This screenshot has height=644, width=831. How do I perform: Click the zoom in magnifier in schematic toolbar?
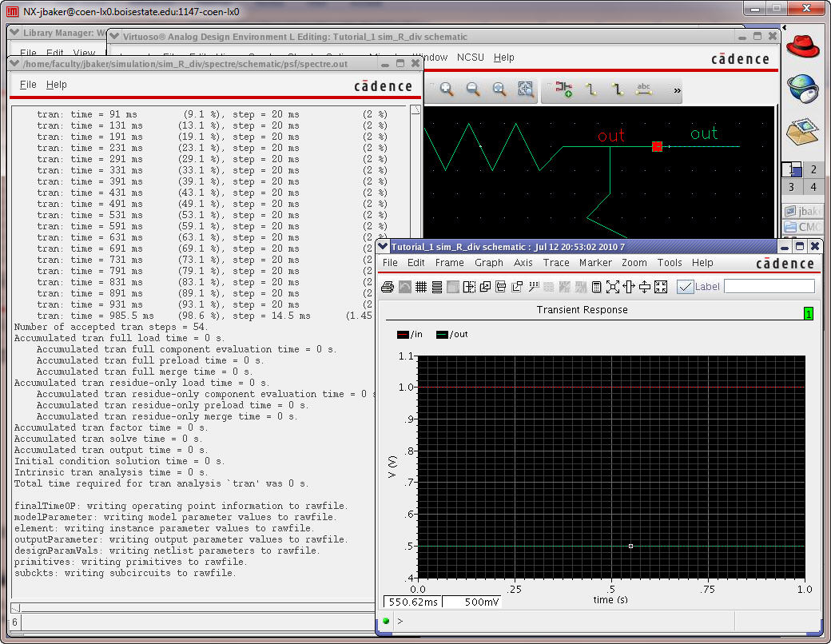point(447,89)
